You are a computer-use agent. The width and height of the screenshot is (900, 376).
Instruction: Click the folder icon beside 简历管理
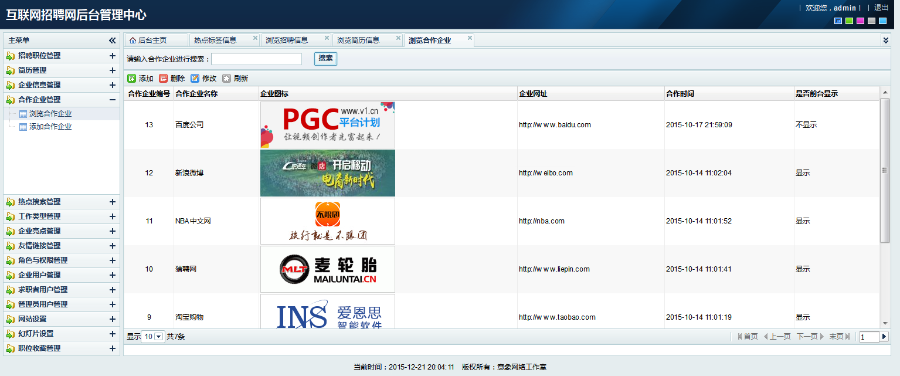10,70
